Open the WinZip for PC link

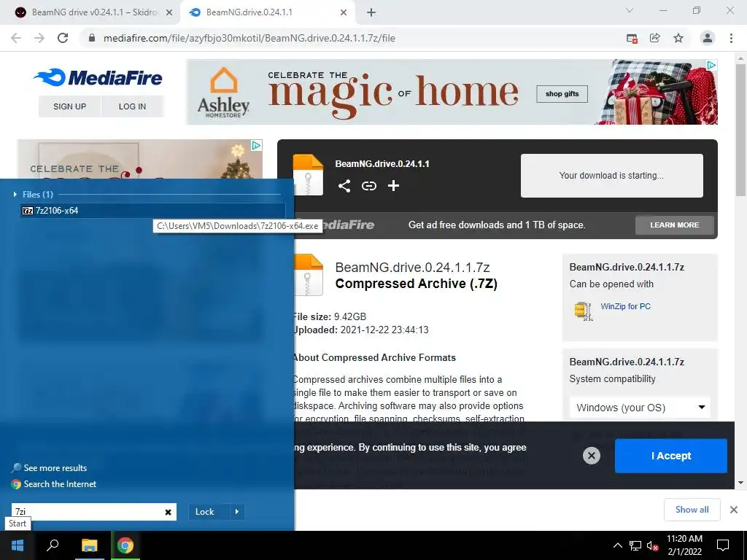click(x=625, y=306)
